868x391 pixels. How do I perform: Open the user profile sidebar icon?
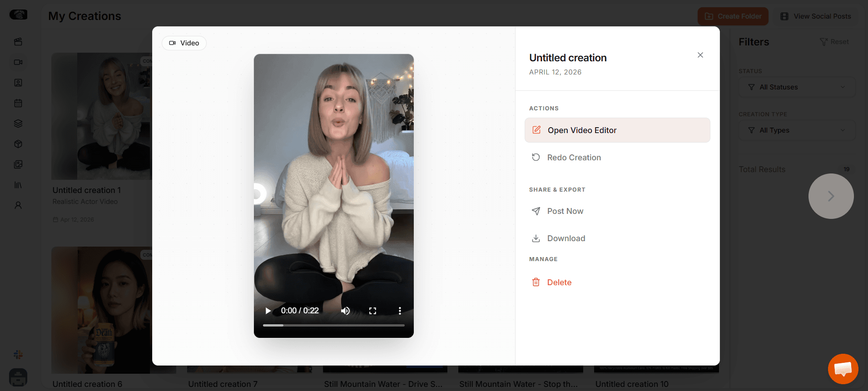[18, 205]
